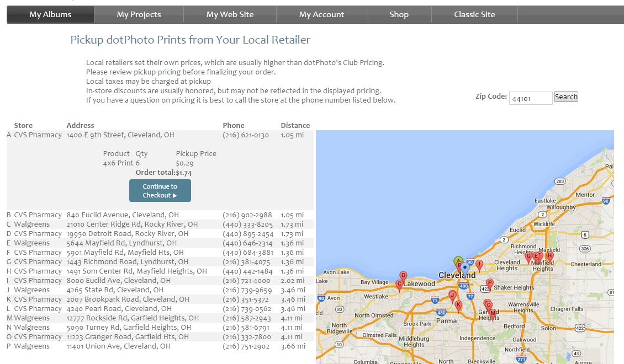Click the Order total $1.74 text

[163, 173]
